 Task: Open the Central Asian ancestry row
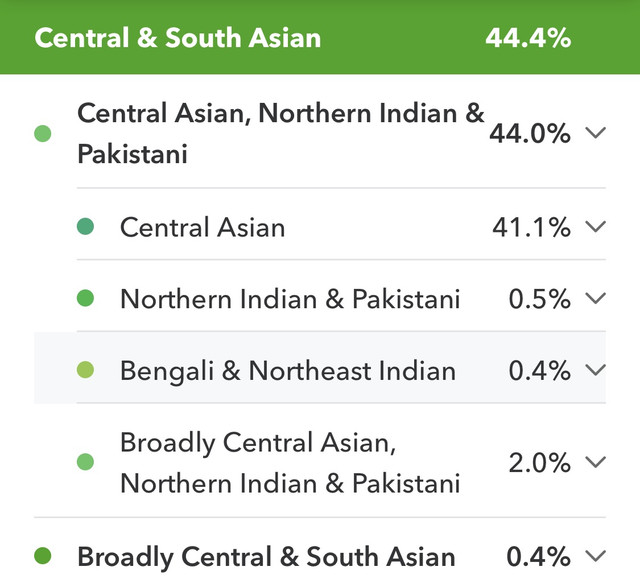click(202, 227)
